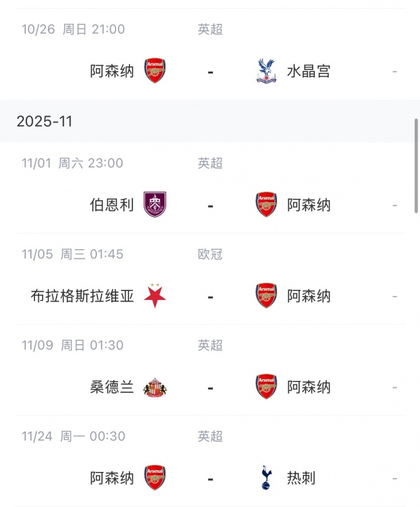420x507 pixels.
Task: Tap Arsenal's crest in the Sunderland fixture
Action: point(267,387)
